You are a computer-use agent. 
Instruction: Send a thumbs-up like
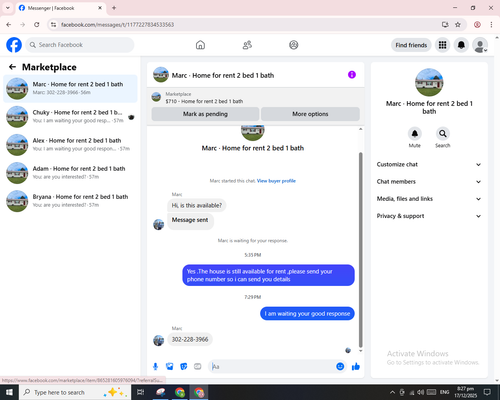pos(356,367)
